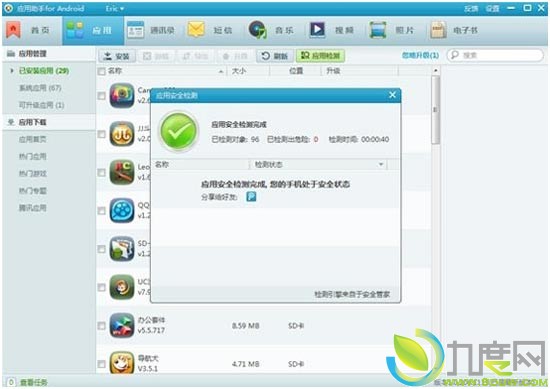Click the Camera app icon
Image resolution: width=550 pixels, height=389 pixels.
pyautogui.click(x=122, y=95)
